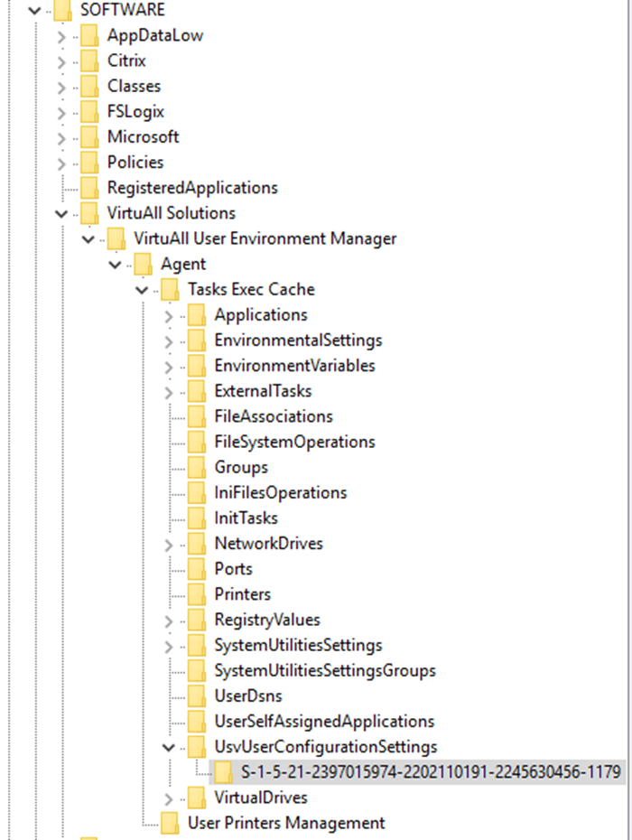
Task: Select the User Printers Management label
Action: pyautogui.click(x=286, y=824)
